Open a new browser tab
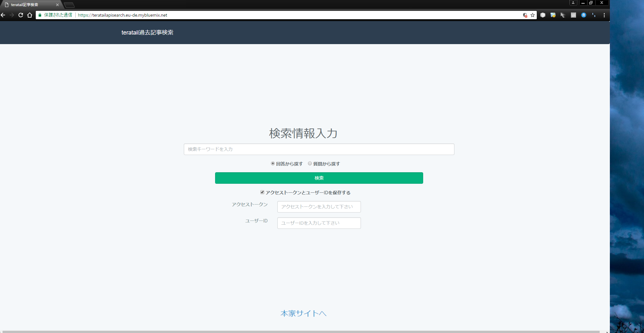Viewport: 644px width, 333px height. (x=69, y=5)
